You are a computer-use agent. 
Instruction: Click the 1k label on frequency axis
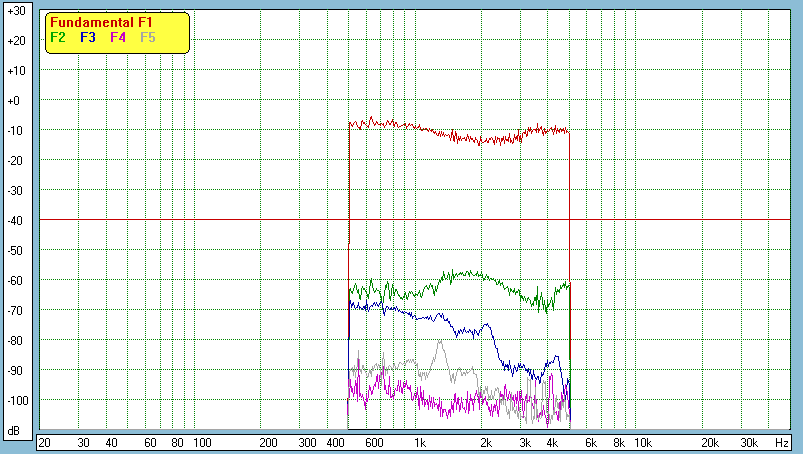[420, 442]
